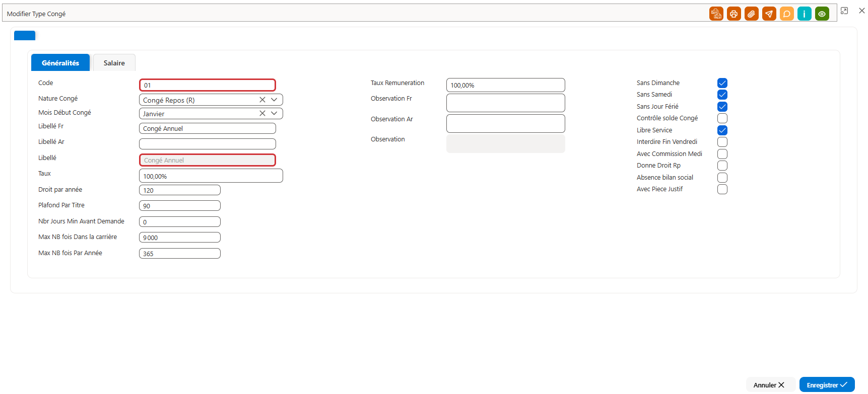Click the green eye view icon

coord(822,14)
